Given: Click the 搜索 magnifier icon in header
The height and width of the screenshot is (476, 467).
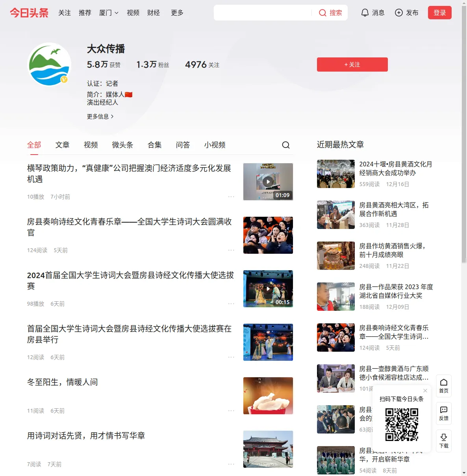Looking at the screenshot, I should click(x=322, y=13).
